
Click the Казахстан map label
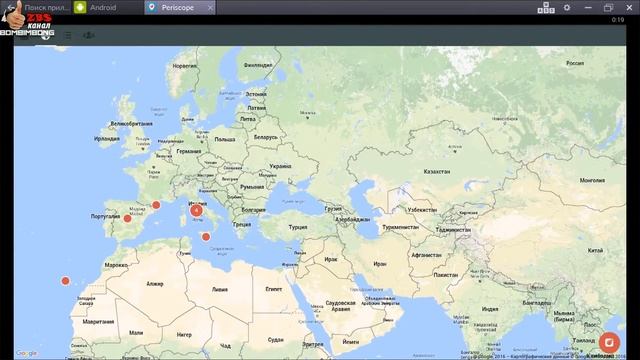pyautogui.click(x=437, y=172)
